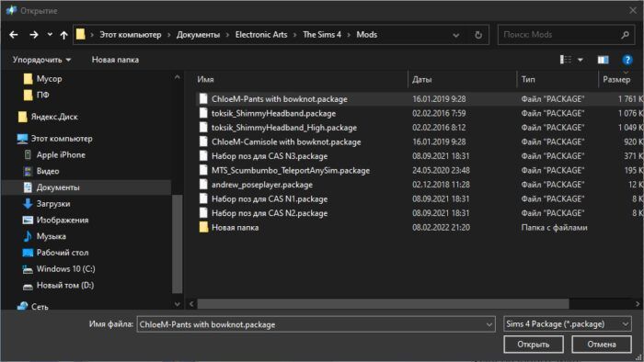
Task: Cancel the dialog with Отмена
Action: point(602,345)
